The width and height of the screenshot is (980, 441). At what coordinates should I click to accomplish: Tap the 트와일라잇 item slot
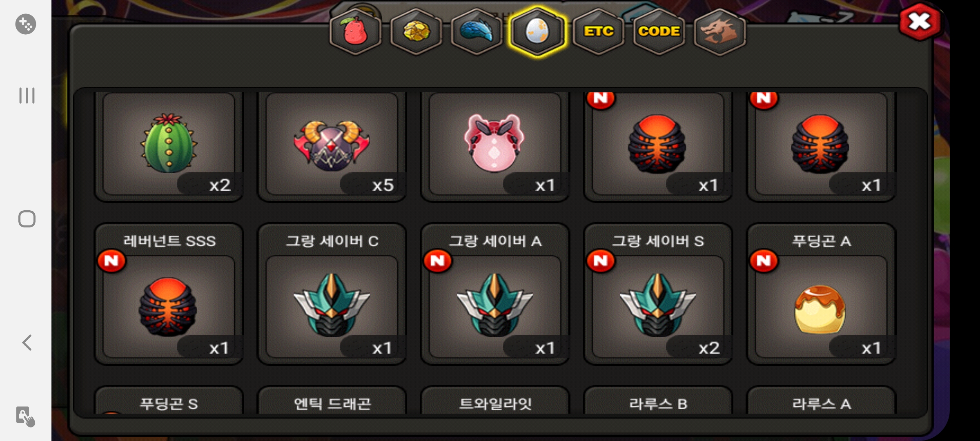pos(495,401)
